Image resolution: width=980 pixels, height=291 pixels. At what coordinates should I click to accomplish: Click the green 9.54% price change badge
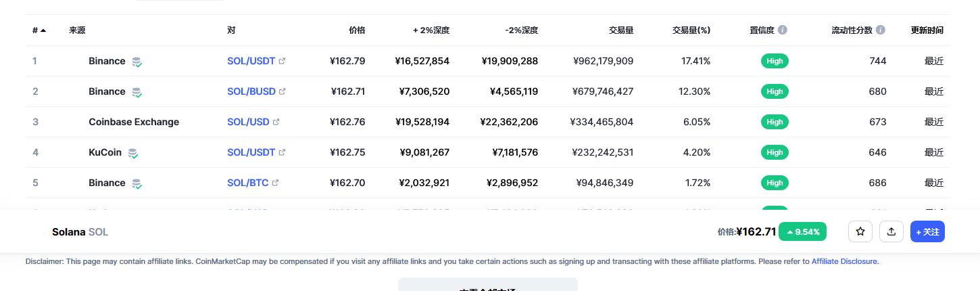[803, 231]
